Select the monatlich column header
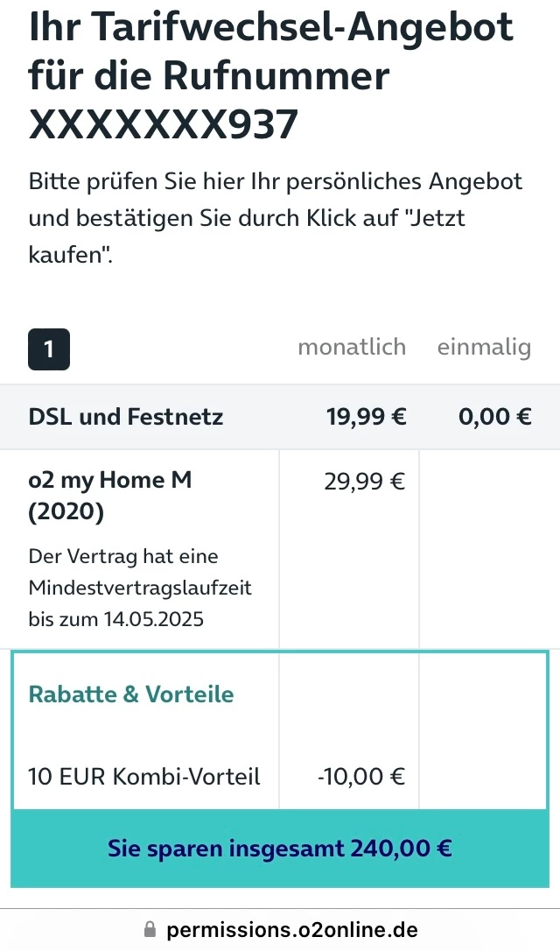This screenshot has width=560, height=951. coord(352,347)
